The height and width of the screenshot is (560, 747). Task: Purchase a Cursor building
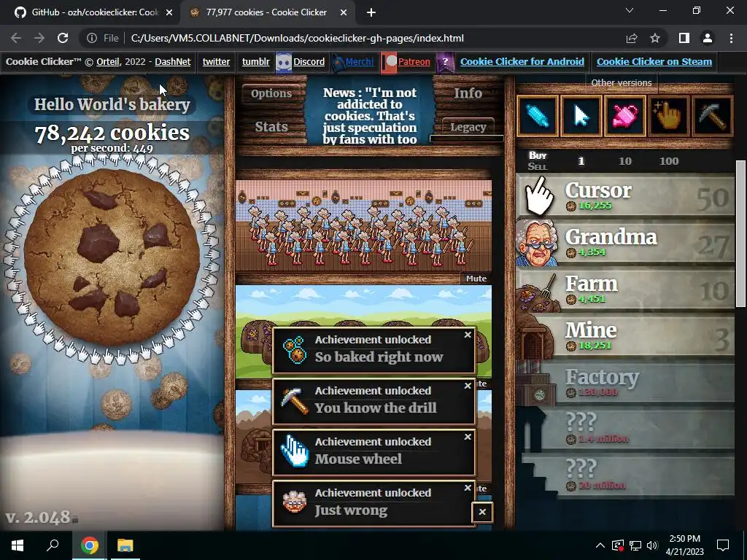(x=625, y=197)
